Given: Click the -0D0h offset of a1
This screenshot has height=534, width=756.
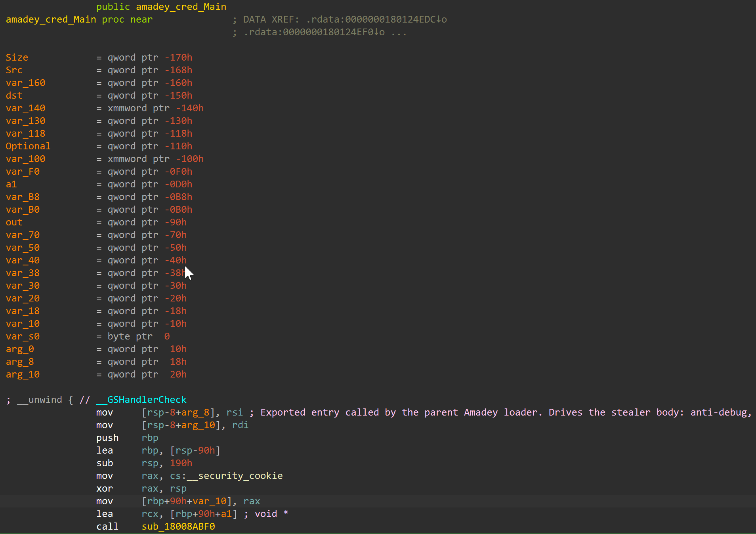Looking at the screenshot, I should [179, 184].
